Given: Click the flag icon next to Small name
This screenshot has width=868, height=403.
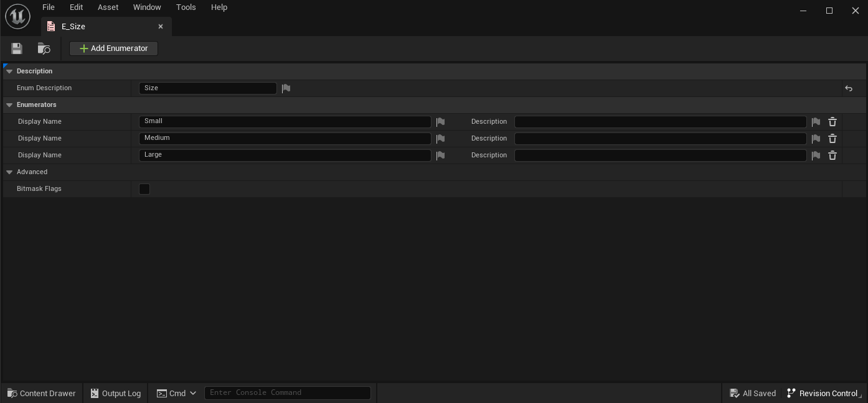Looking at the screenshot, I should [x=440, y=122].
